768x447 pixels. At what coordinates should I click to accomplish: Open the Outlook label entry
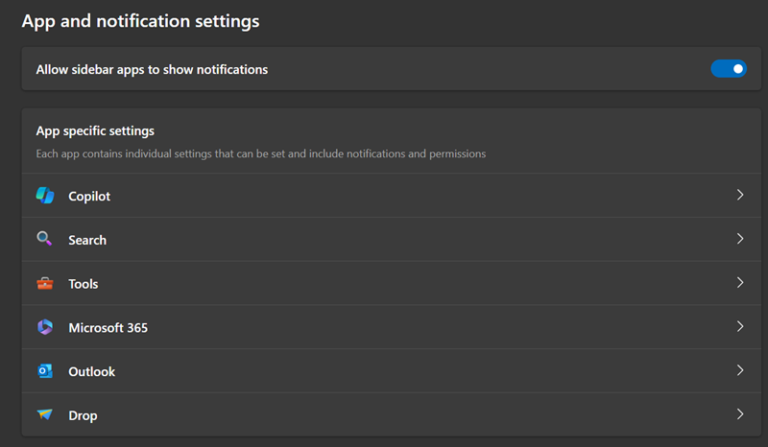point(92,372)
